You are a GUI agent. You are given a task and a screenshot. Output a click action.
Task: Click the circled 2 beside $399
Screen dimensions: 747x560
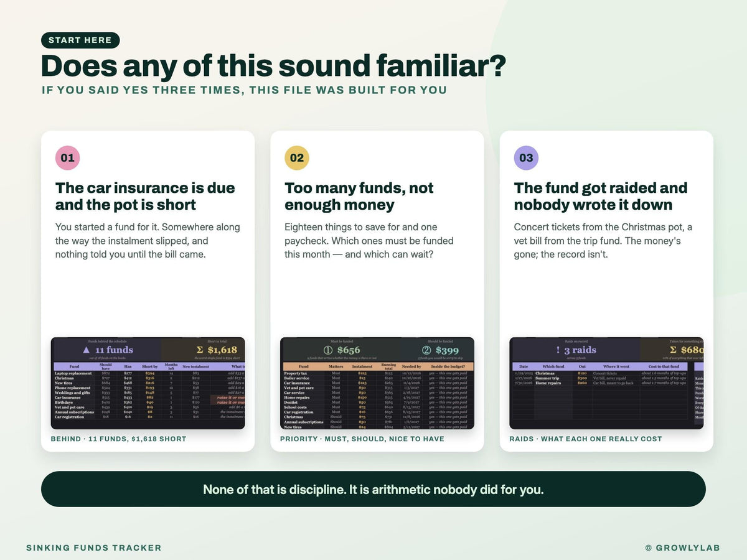click(x=426, y=350)
